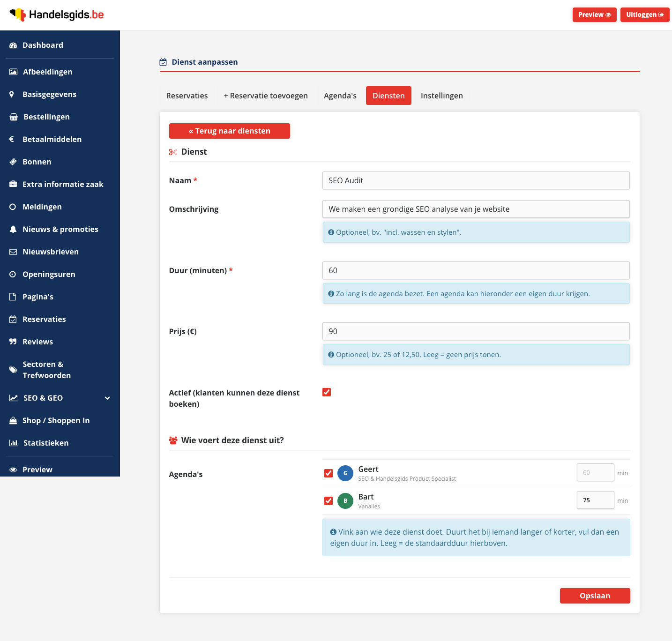Click the Preview button in header
The width and height of the screenshot is (672, 641).
(595, 15)
